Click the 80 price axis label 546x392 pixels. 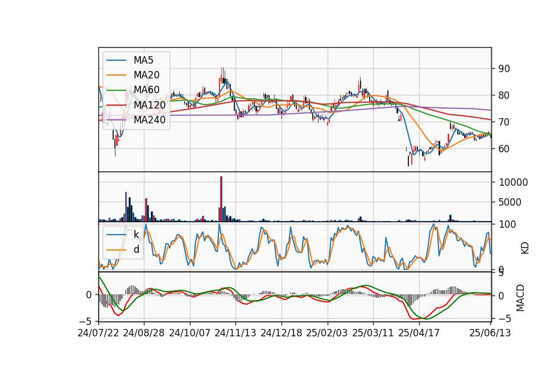click(x=504, y=95)
